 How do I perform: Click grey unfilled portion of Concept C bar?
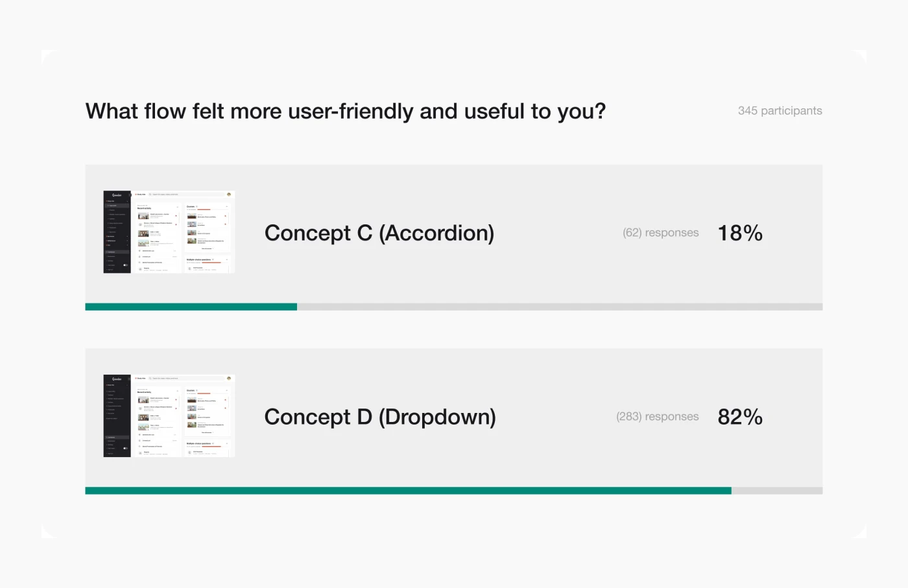tap(559, 307)
